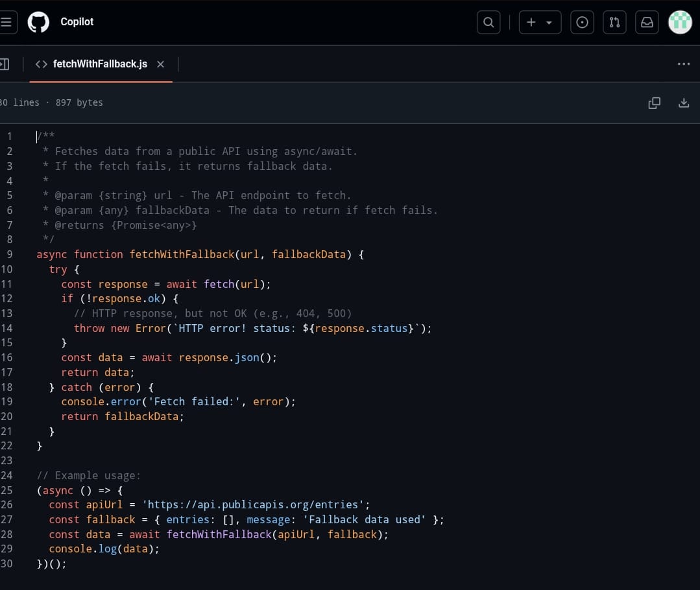
Task: Click the 'async function fetchWithFallback' declaration line
Action: coord(200,254)
